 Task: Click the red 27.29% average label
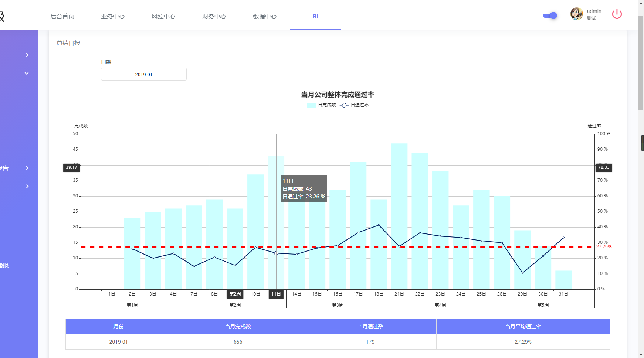coord(604,247)
